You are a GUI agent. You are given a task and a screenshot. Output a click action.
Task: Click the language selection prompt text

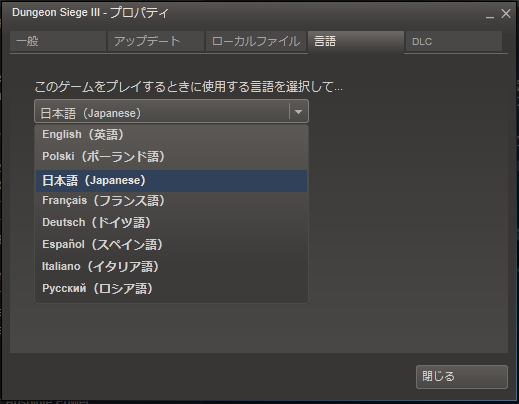(188, 87)
